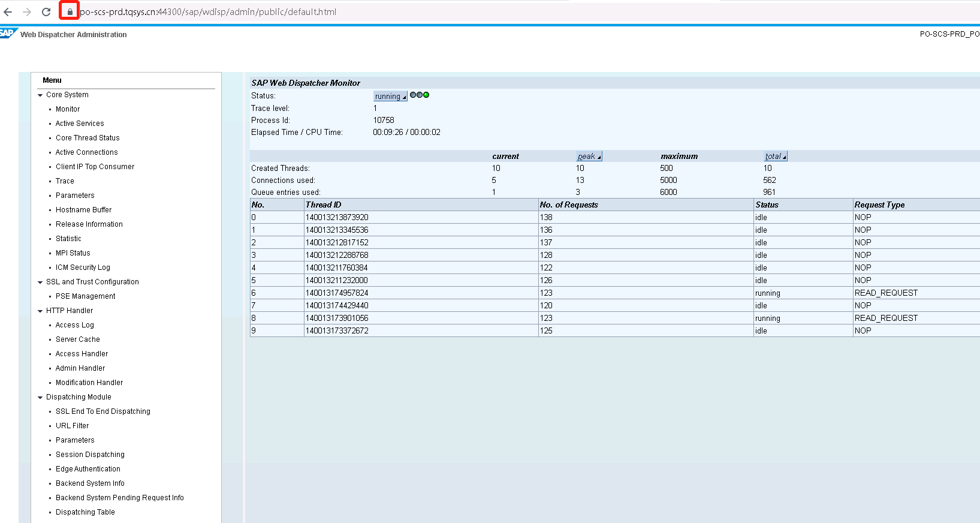Click running status of thread 6
Viewport: 980px width, 523px height.
tap(768, 293)
